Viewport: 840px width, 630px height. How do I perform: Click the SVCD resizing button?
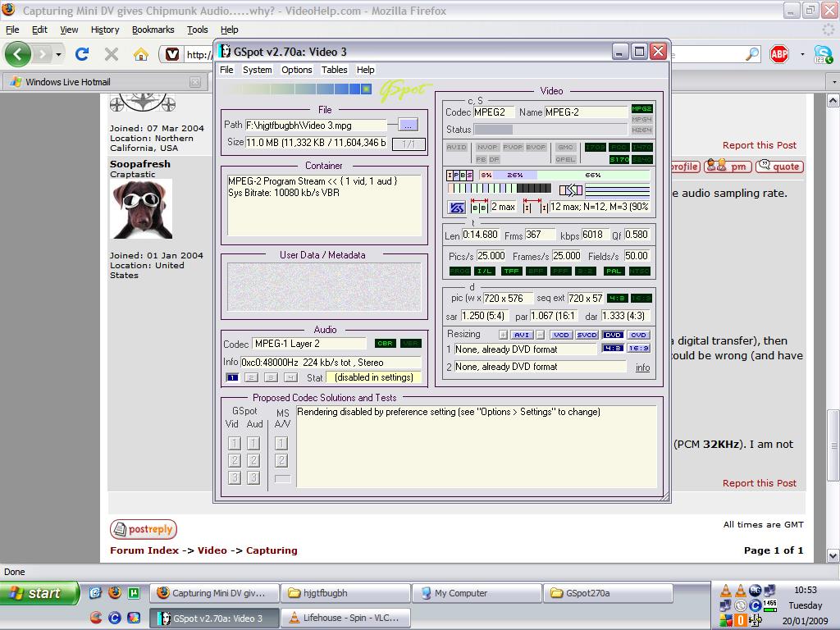[587, 335]
